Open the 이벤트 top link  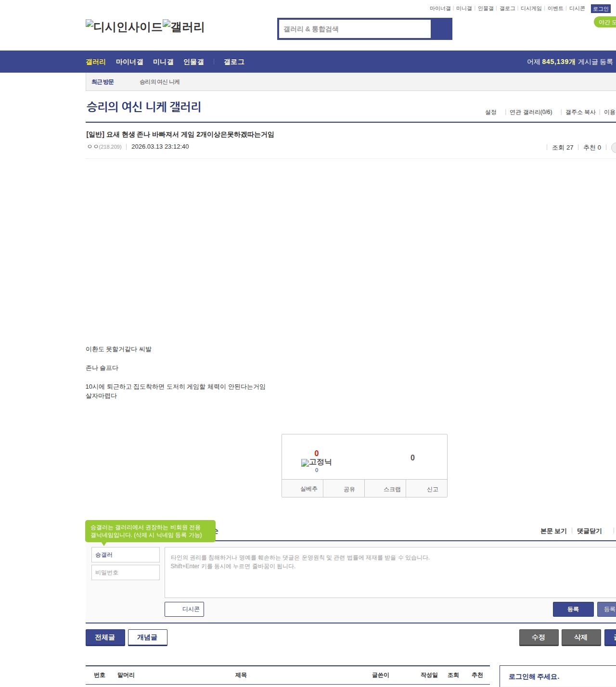click(555, 9)
